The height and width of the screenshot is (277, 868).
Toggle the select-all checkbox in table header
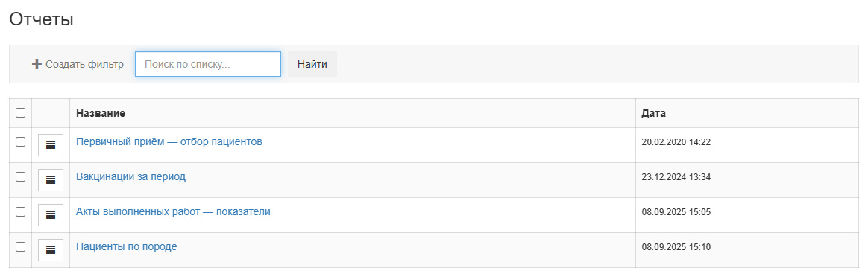[x=20, y=112]
